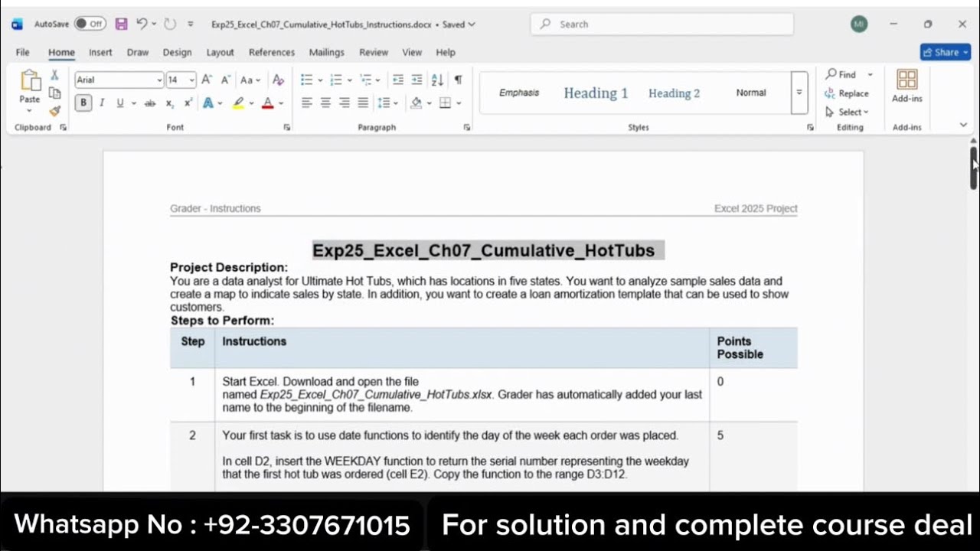This screenshot has height=551, width=980.
Task: Click the Find button
Action: click(x=841, y=74)
